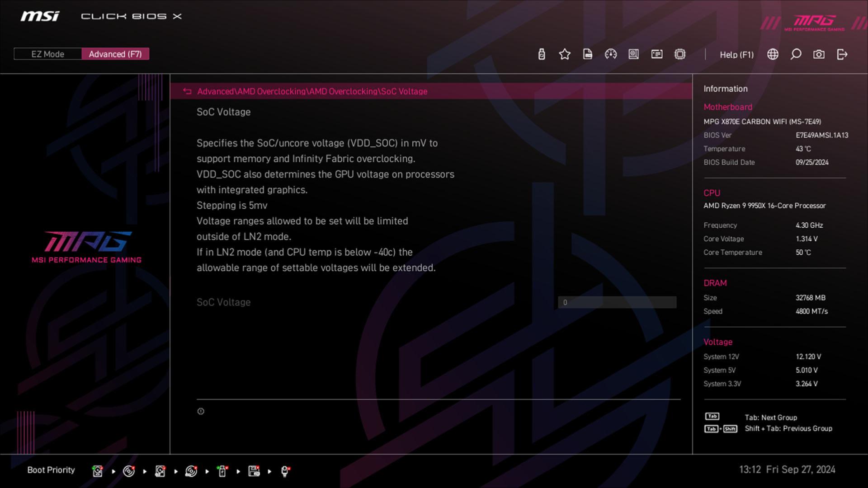
Task: Select last boot priority network plug icon
Action: (285, 471)
